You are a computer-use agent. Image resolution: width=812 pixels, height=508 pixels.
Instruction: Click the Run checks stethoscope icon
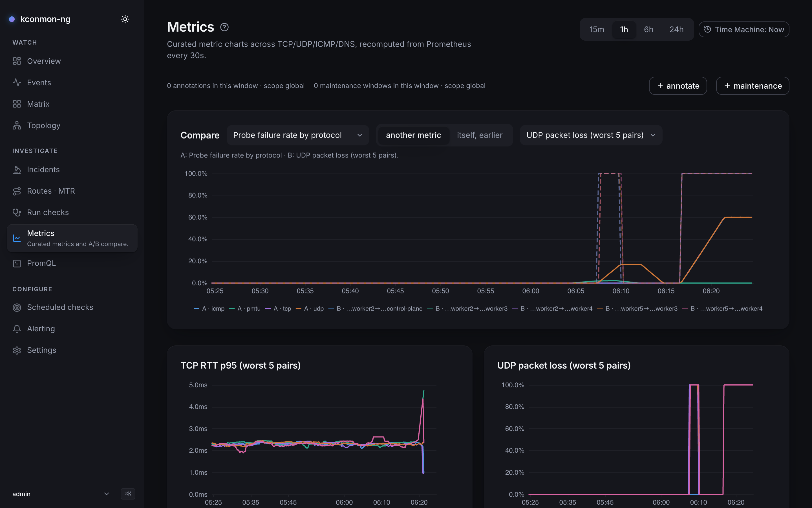(x=17, y=212)
